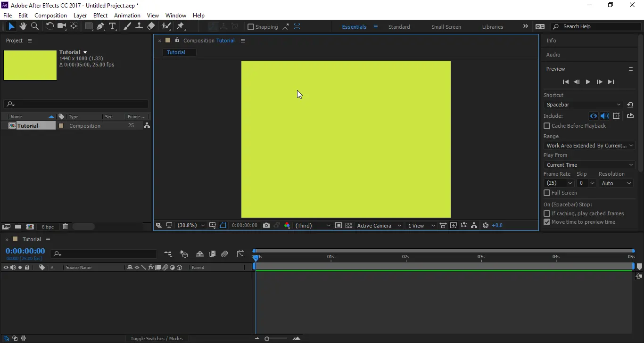Expand the workspace overflow chevron

526,26
